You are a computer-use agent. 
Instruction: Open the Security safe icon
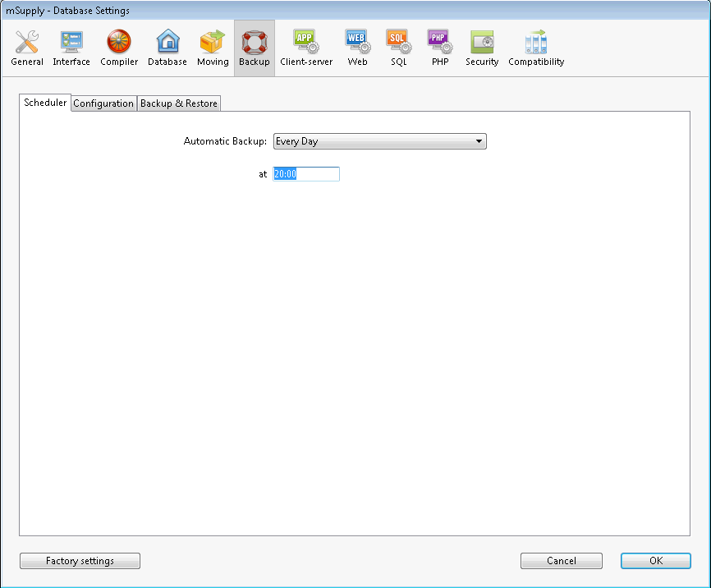coord(482,43)
